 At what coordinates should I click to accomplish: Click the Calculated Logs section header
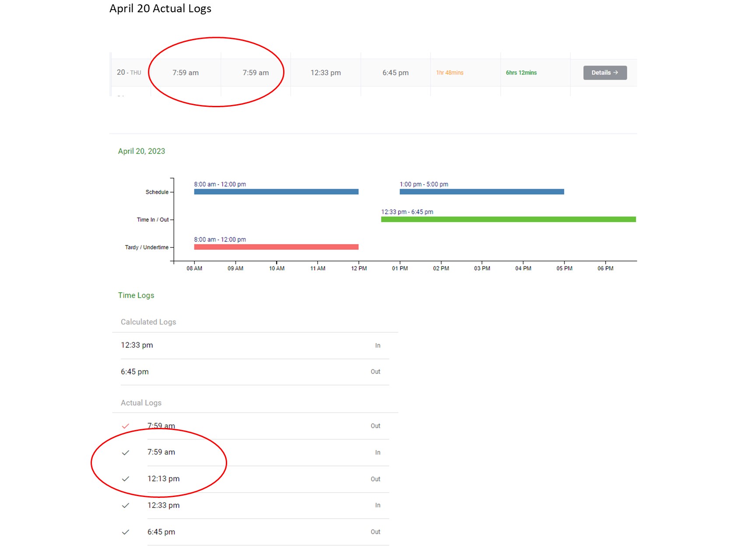click(x=148, y=322)
